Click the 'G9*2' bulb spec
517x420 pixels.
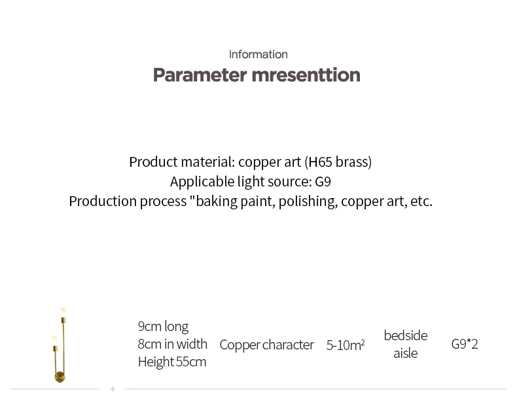pyautogui.click(x=465, y=343)
